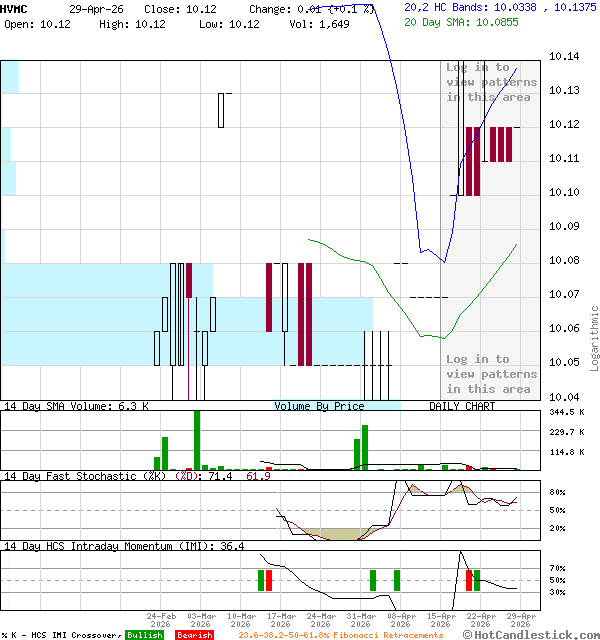Viewport: 600px width, 640px height.
Task: Click the white candlestick near 10.12 level
Action: 221,110
